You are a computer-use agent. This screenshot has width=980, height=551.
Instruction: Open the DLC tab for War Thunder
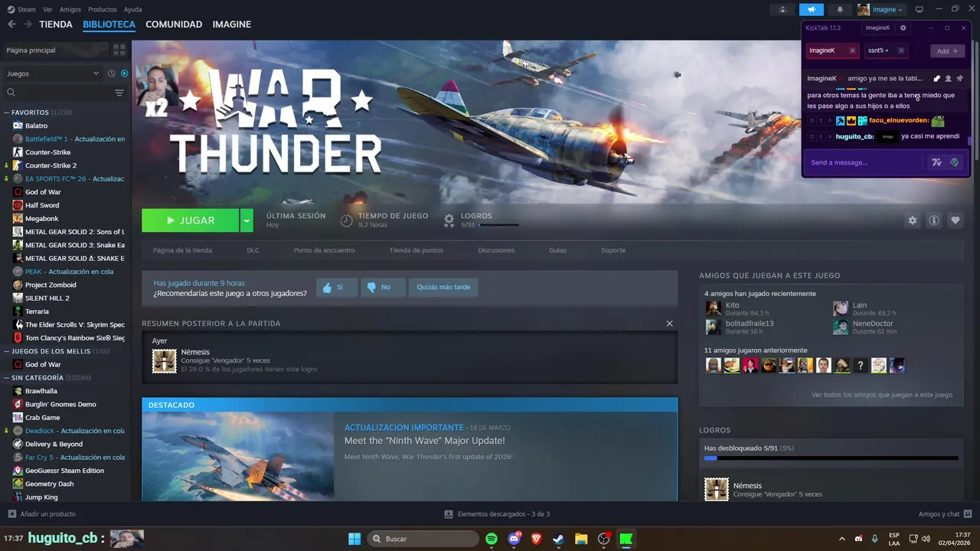click(x=253, y=250)
